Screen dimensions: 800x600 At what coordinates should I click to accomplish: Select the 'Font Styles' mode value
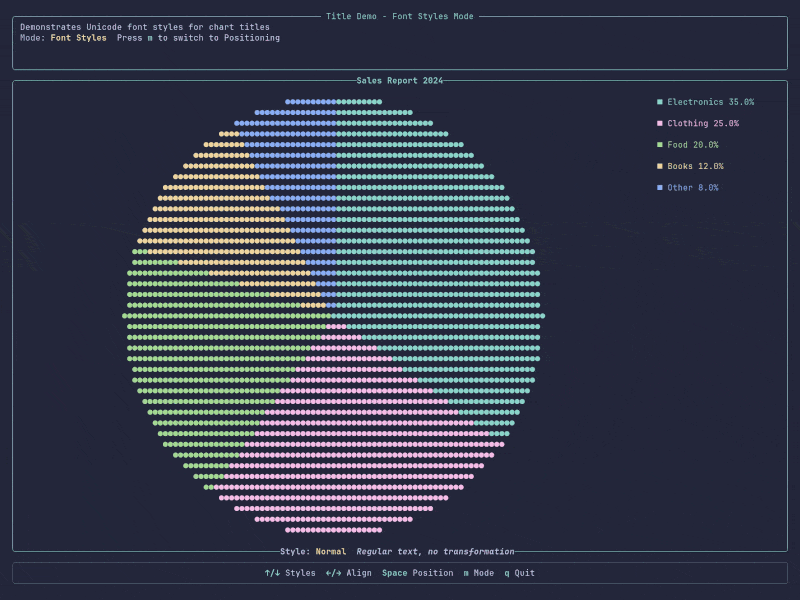78,38
